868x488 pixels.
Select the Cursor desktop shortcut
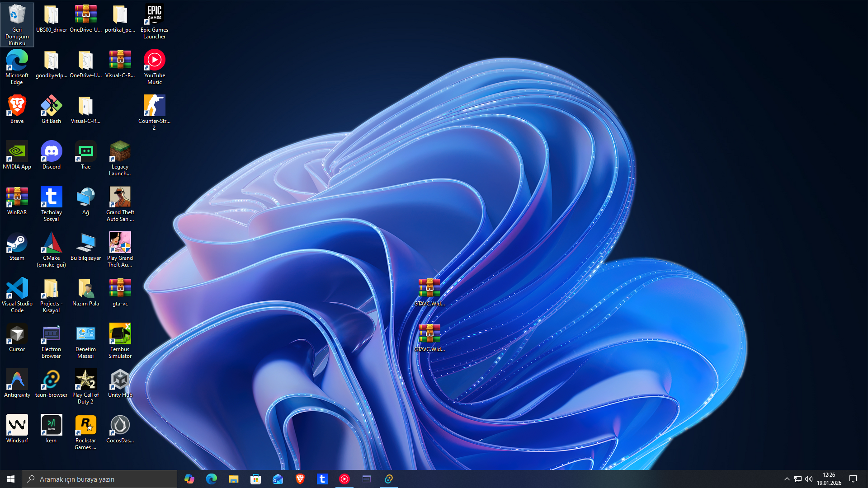click(x=17, y=338)
